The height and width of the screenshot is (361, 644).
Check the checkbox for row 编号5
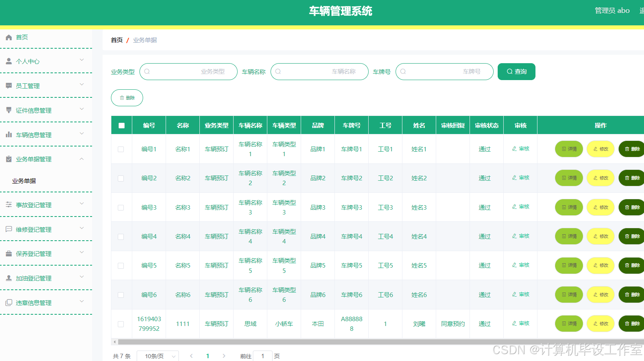pos(121,266)
